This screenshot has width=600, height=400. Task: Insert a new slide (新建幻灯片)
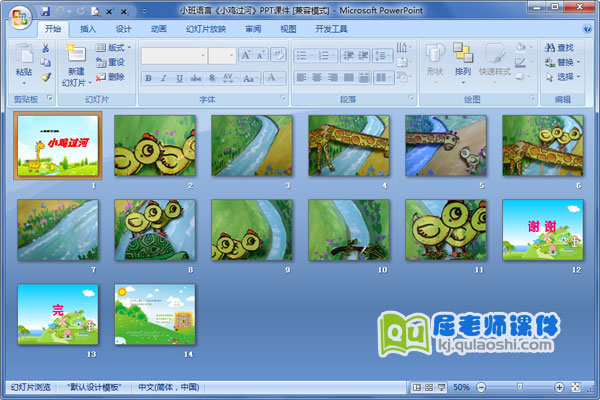(x=77, y=65)
